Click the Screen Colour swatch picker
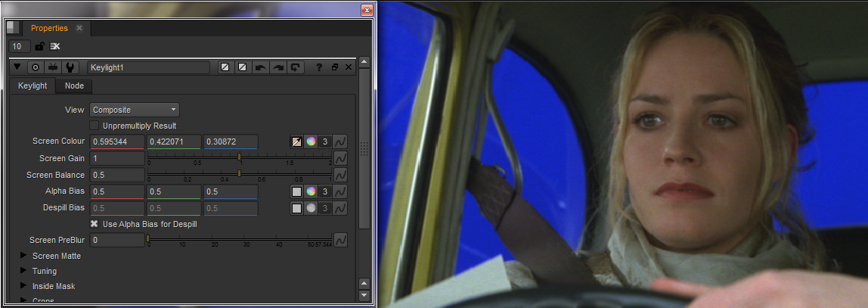868x308 pixels. (297, 142)
